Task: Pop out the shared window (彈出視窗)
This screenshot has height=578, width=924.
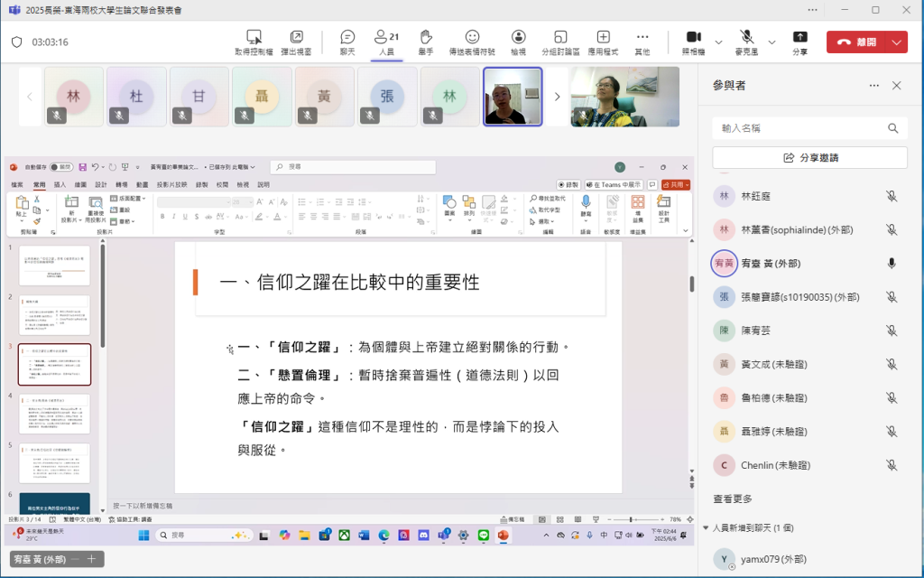Action: point(296,42)
